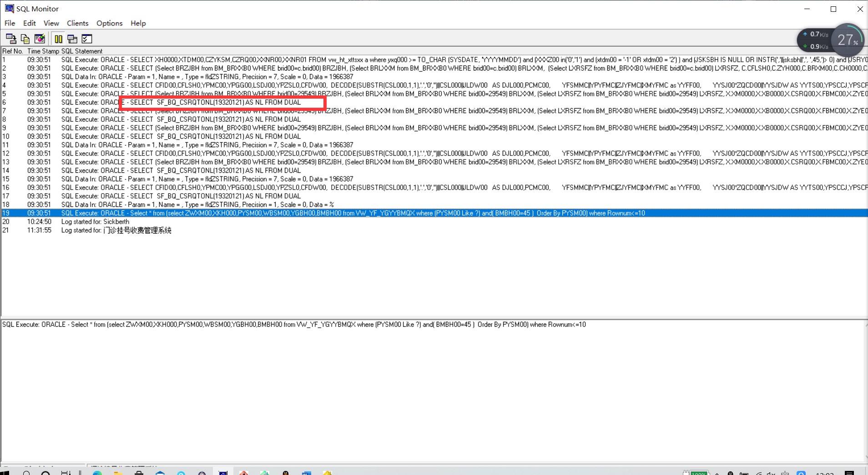Click the save log toolbar icon
Screen dimensions: 868x475
pyautogui.click(x=11, y=39)
